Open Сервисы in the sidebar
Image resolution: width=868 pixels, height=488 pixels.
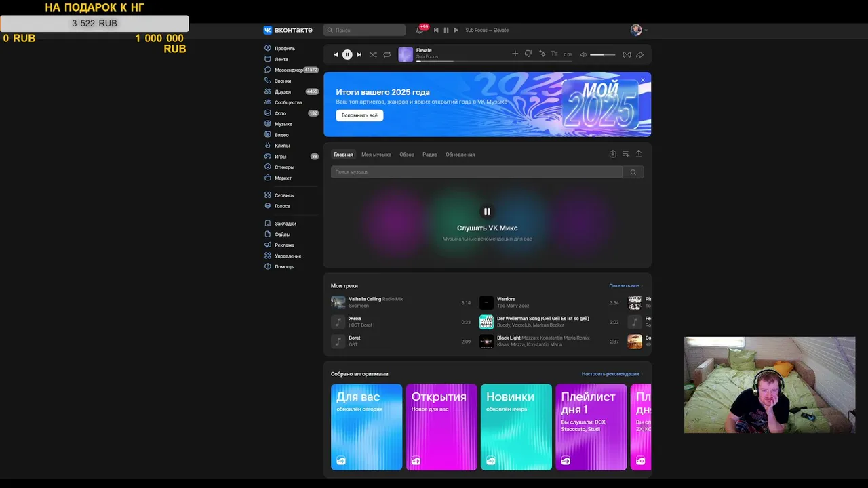[x=291, y=195]
